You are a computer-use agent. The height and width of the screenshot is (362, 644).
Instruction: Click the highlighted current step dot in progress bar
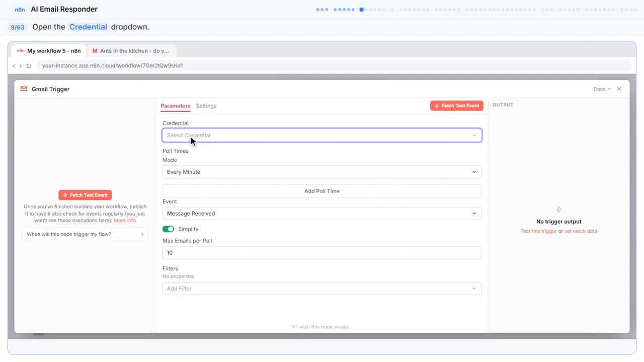click(x=361, y=10)
